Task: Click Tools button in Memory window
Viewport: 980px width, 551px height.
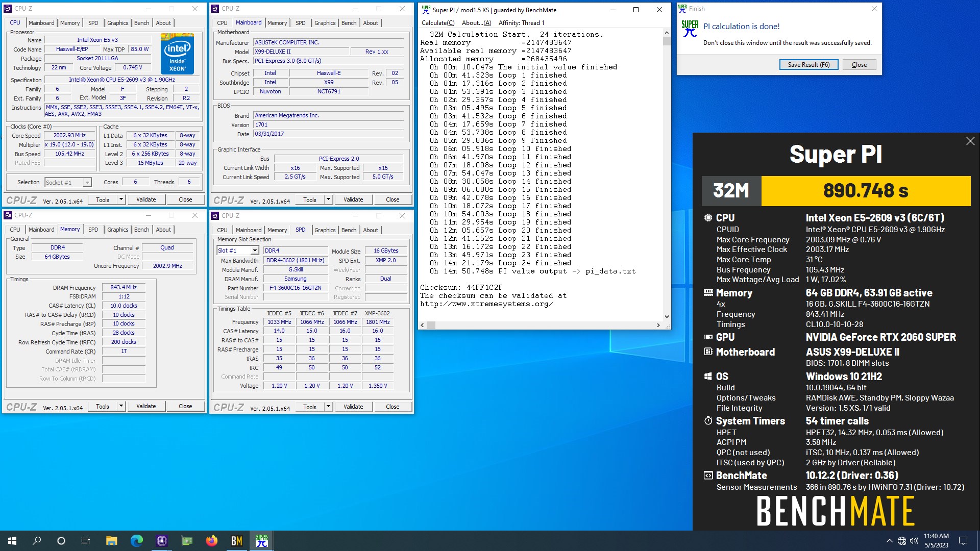Action: pyautogui.click(x=103, y=406)
